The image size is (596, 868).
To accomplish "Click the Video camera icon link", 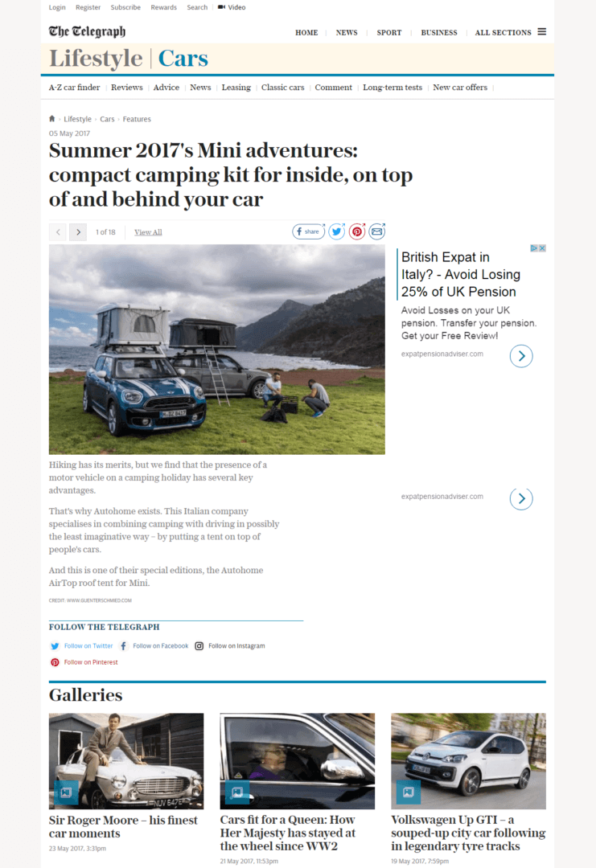I will click(232, 7).
